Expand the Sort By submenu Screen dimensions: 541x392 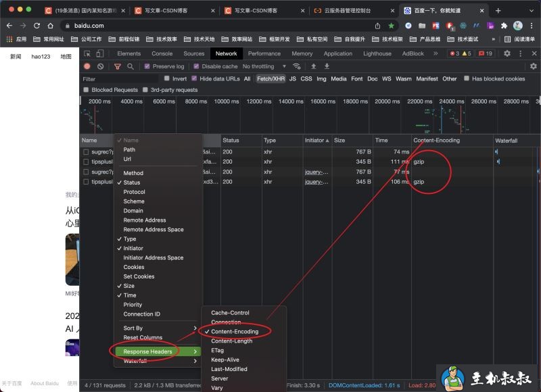point(158,328)
